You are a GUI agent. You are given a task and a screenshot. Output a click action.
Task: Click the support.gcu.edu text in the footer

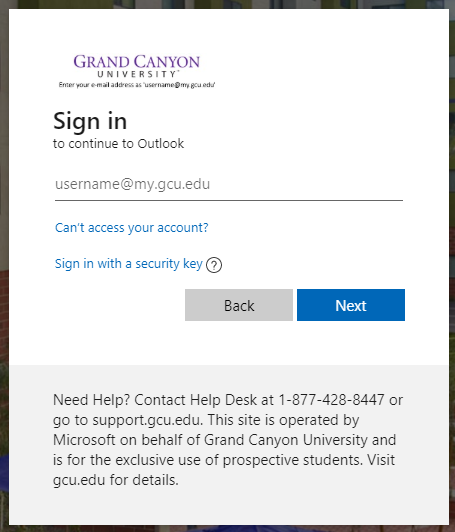[x=147, y=420]
